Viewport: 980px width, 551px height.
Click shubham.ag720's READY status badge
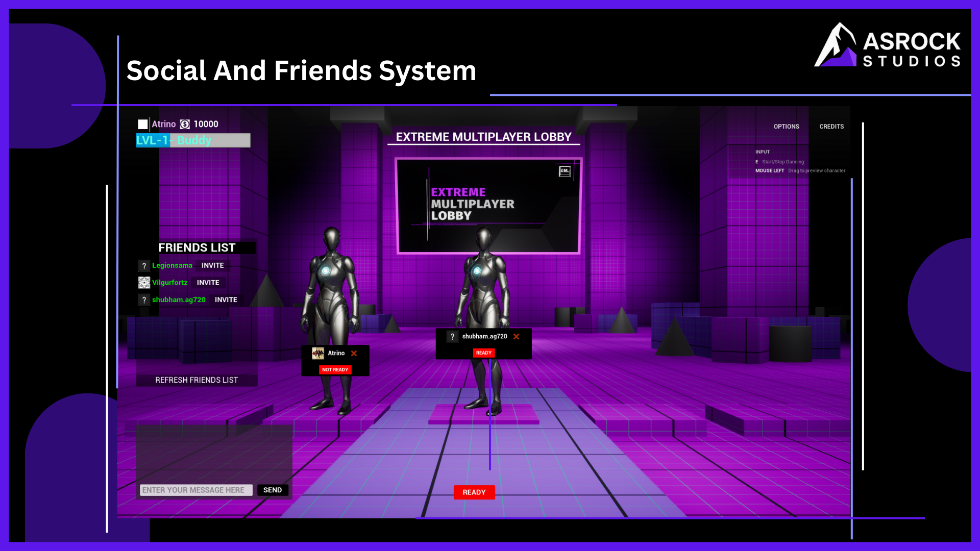point(483,353)
